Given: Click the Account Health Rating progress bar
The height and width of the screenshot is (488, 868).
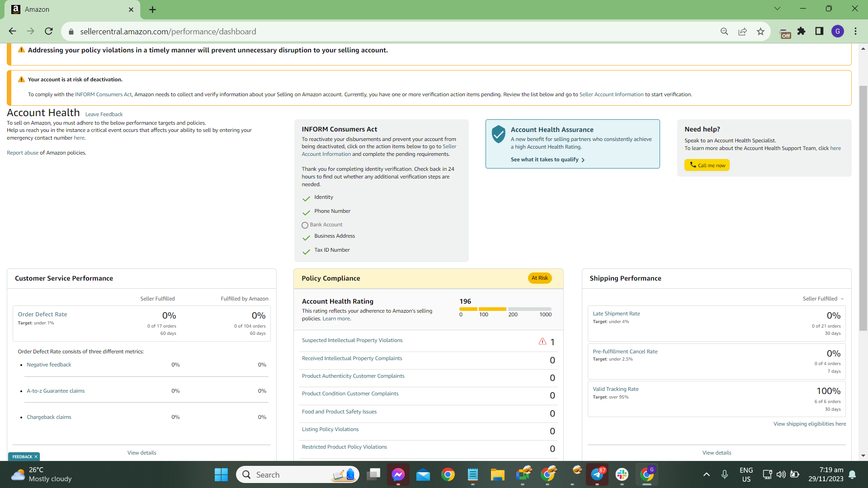Looking at the screenshot, I should click(505, 309).
